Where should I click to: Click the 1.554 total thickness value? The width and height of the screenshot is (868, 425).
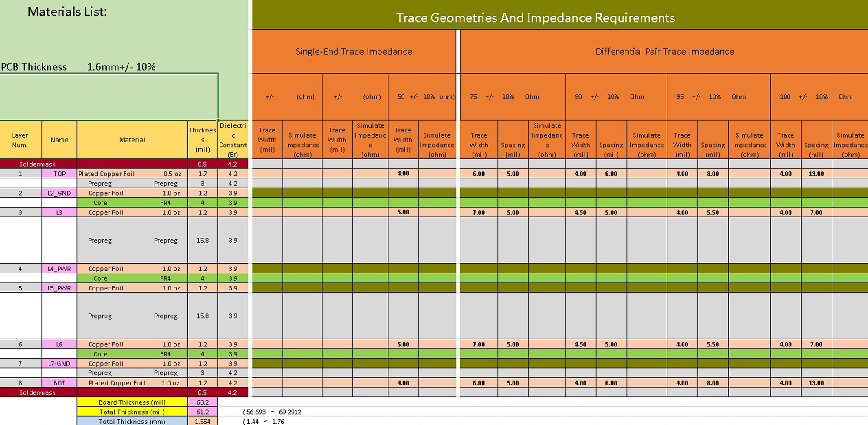[203, 421]
